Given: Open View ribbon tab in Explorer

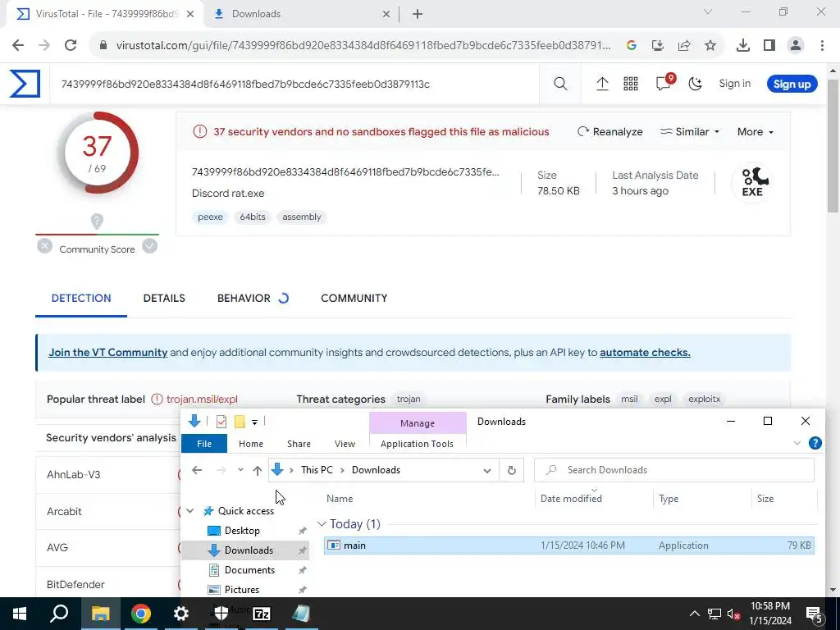Looking at the screenshot, I should click(x=345, y=444).
